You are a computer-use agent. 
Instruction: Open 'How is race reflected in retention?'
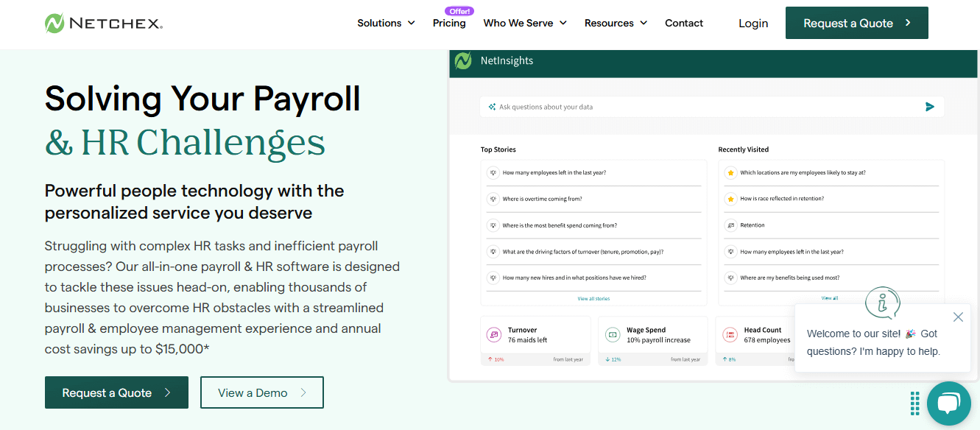click(x=782, y=199)
